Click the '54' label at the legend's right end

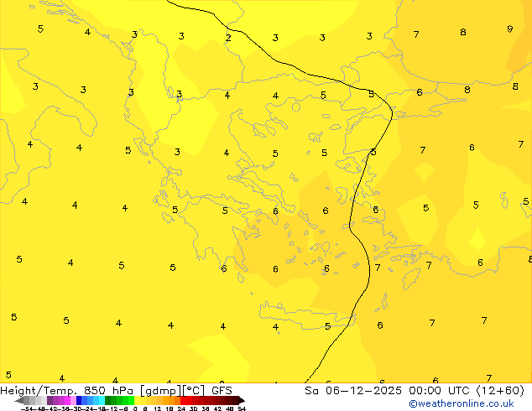(x=242, y=408)
